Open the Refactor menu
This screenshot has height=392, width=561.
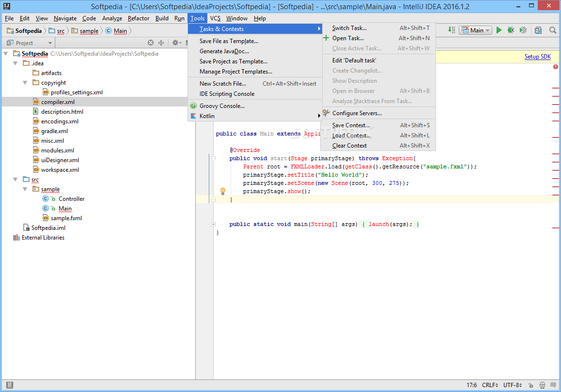[139, 18]
